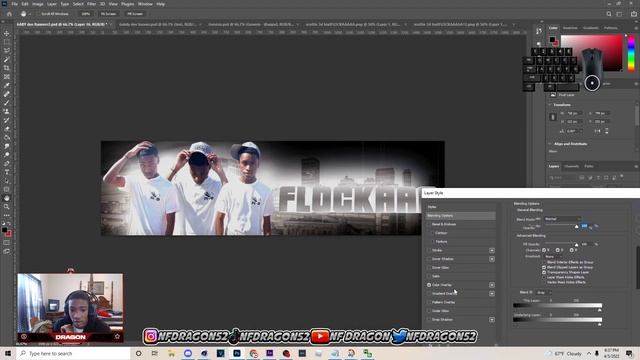
Task: Uncheck the Color Overlay checkbox
Action: point(429,285)
